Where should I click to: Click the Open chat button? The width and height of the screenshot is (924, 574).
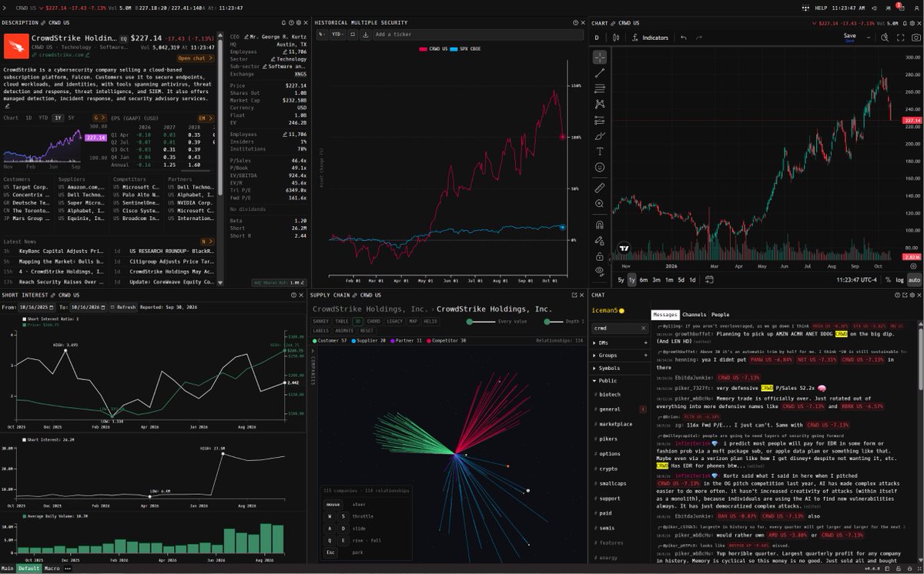[x=196, y=58]
